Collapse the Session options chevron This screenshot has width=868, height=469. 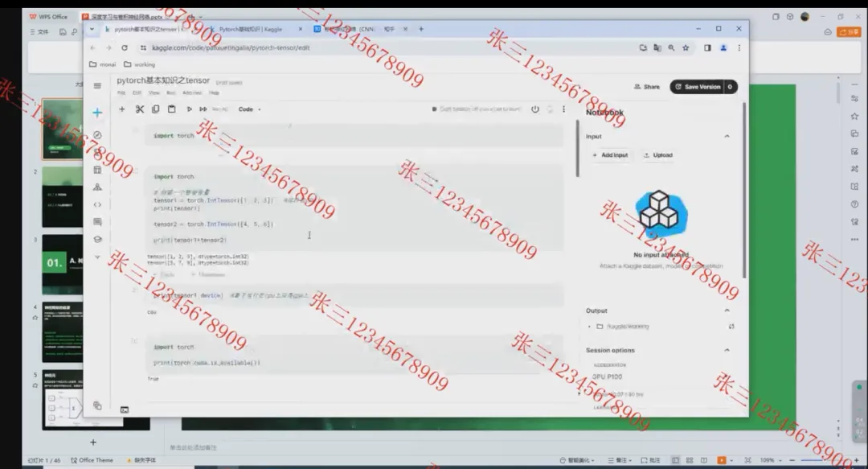click(727, 351)
